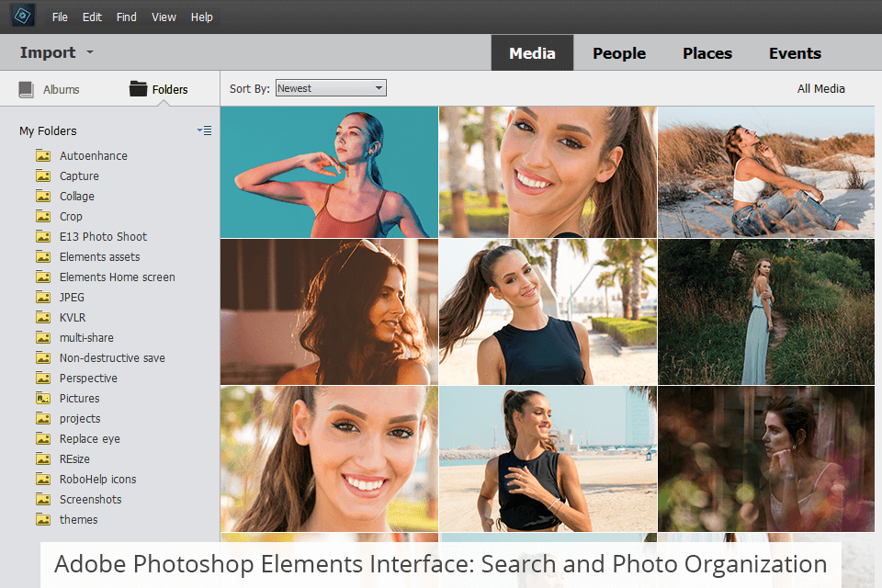Viewport: 882px width, 588px height.
Task: Open the Sort By Newest dropdown
Action: click(x=331, y=88)
